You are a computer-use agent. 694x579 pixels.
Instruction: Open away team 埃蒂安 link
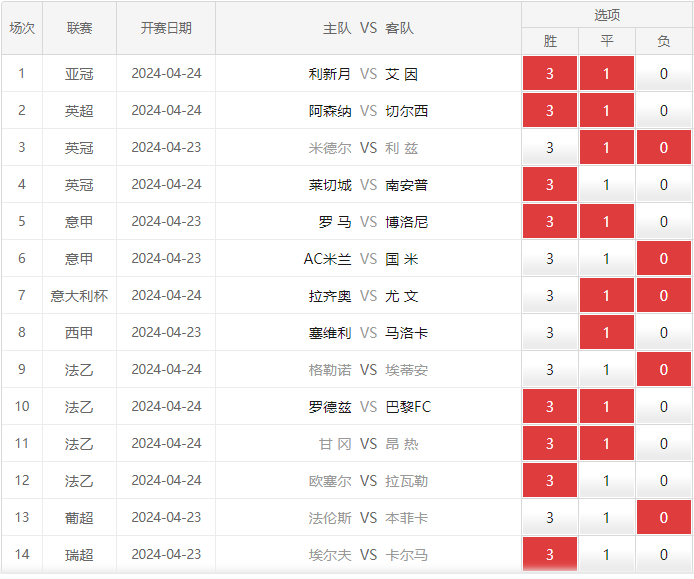click(x=406, y=370)
